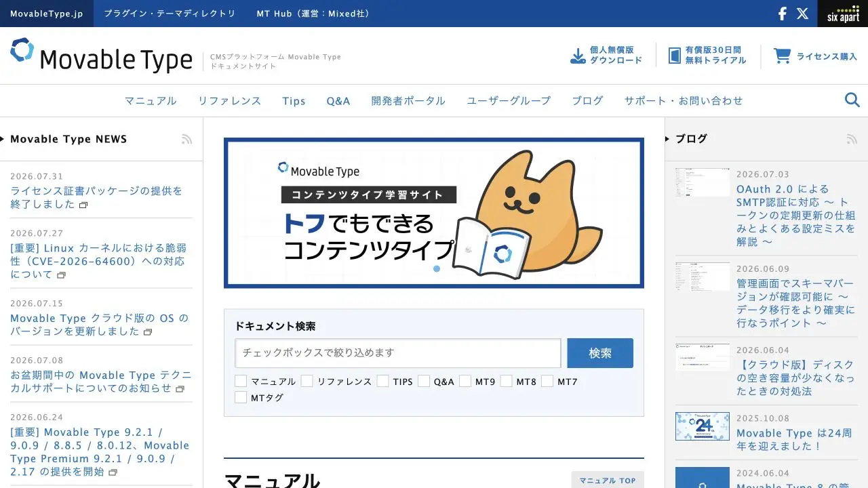The width and height of the screenshot is (868, 488).
Task: Click the shopping cart license purchase icon
Action: point(783,56)
